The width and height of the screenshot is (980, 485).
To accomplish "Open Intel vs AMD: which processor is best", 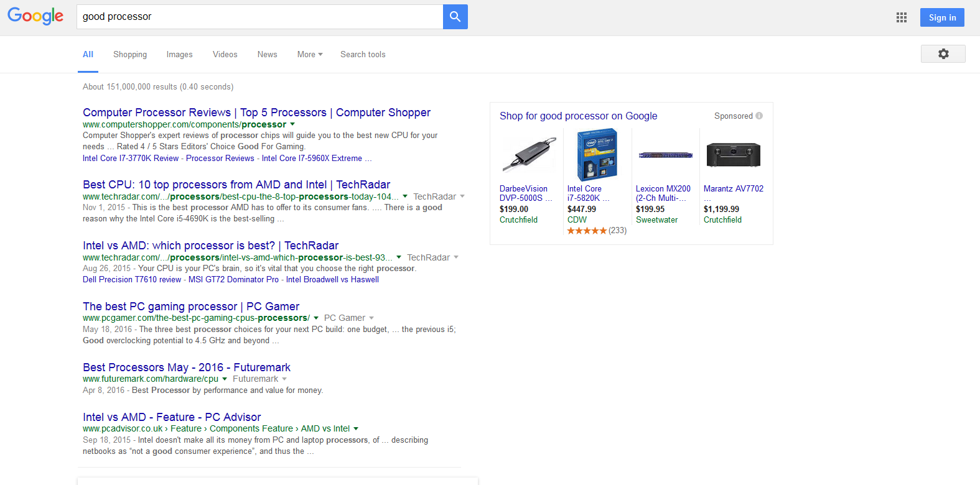I will (x=210, y=246).
